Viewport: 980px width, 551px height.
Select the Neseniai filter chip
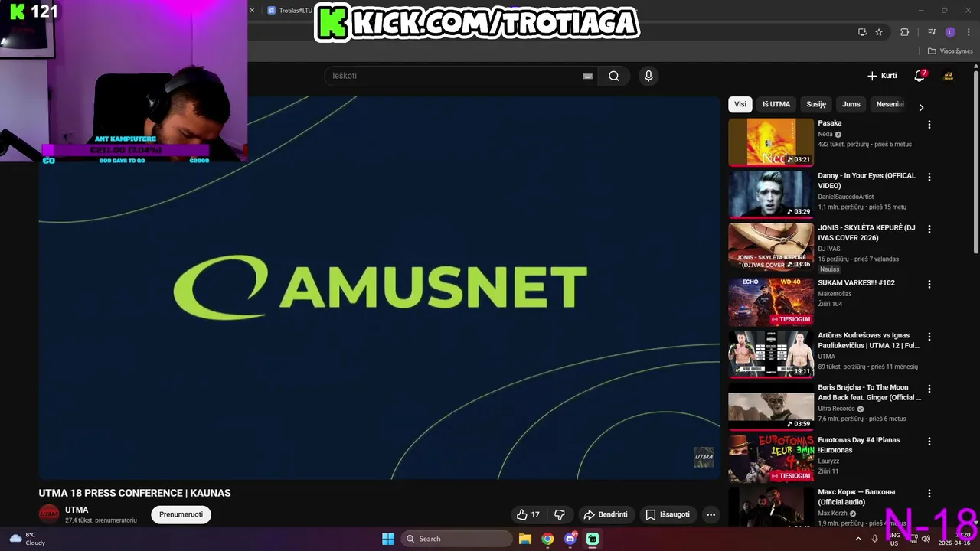point(890,104)
